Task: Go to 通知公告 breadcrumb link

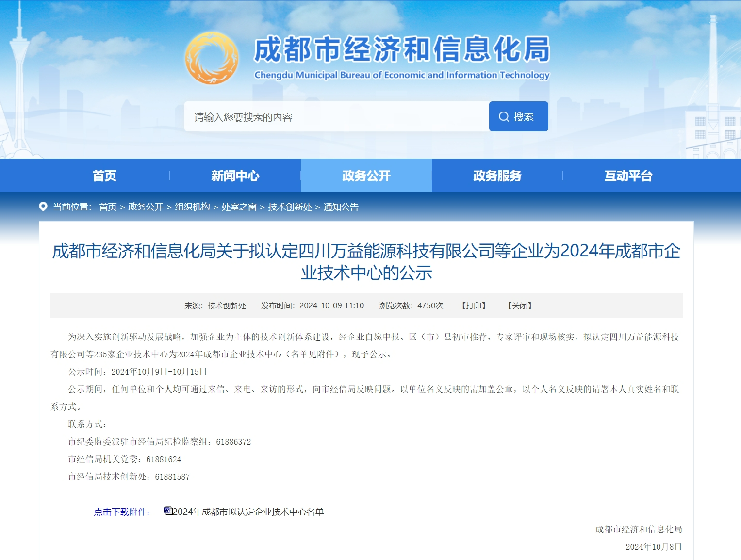Action: (x=341, y=207)
